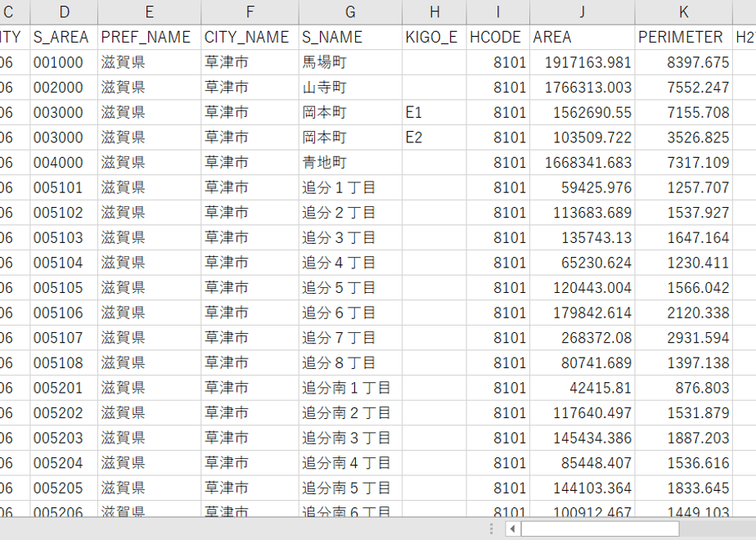Select AREA value 144103.364

(583, 488)
